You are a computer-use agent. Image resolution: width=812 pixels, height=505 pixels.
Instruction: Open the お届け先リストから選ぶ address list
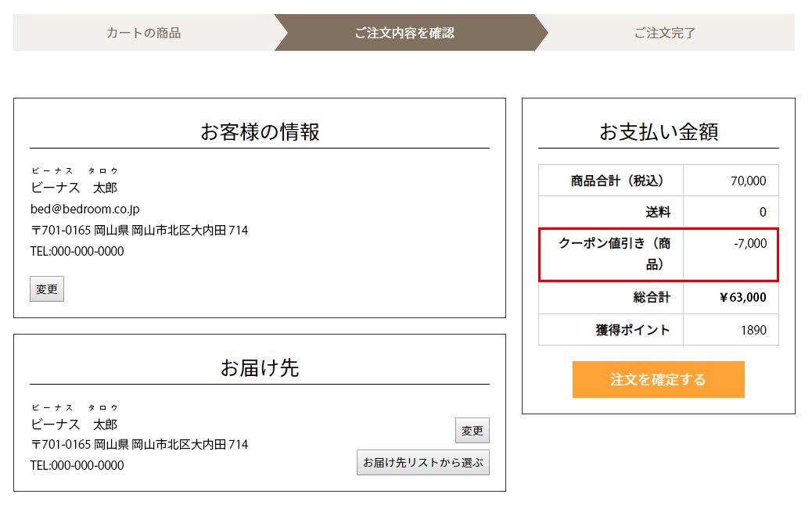(x=422, y=462)
